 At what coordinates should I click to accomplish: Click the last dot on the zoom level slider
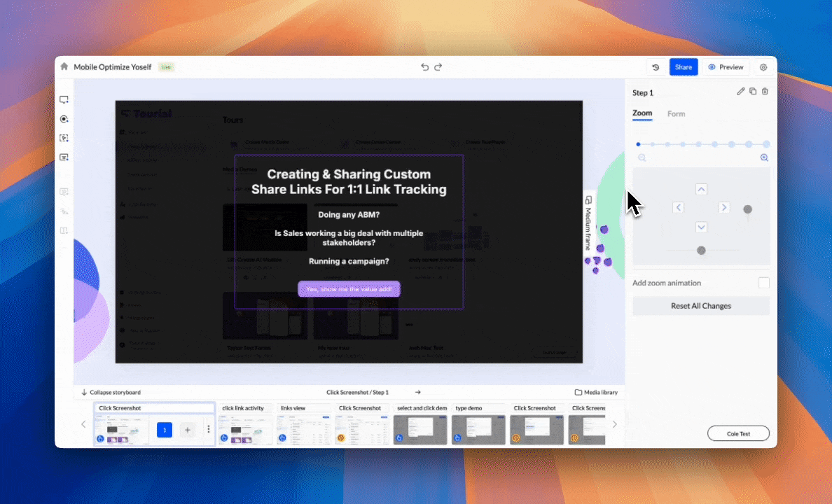click(766, 144)
